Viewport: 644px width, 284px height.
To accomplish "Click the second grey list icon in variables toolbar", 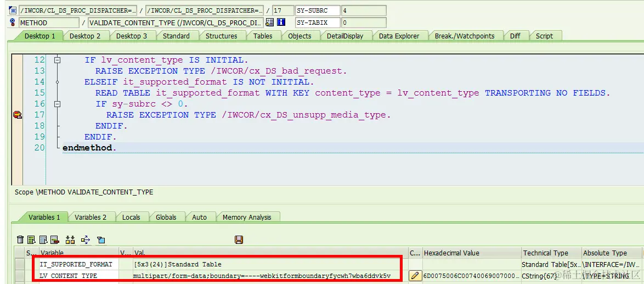I will (x=43, y=240).
